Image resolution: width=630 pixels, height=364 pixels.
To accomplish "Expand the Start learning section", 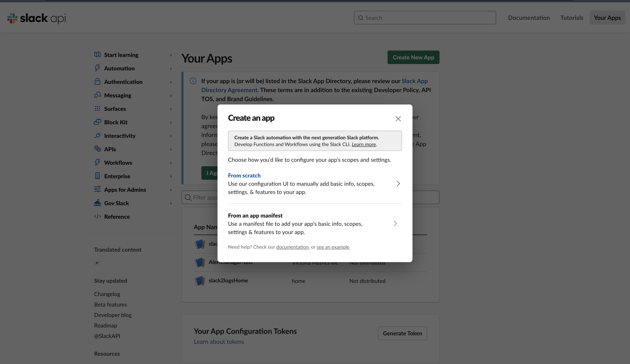I will [x=171, y=55].
